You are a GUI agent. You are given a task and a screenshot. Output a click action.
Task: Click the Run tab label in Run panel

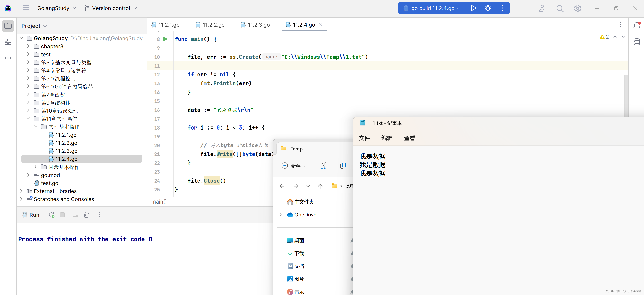34,215
